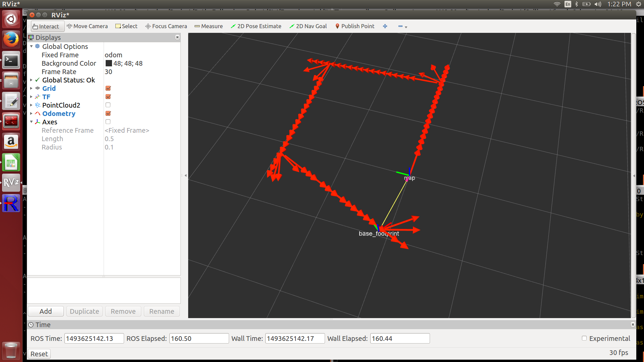Expand the Global Status: Ok item
The width and height of the screenshot is (644, 362).
tap(31, 80)
